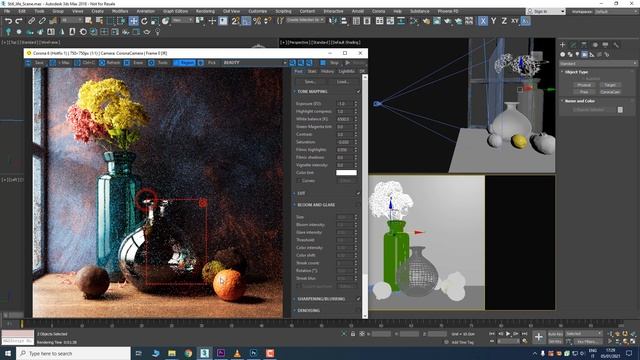The image size is (640, 360).
Task: Click the Mirror tool icon
Action: click(333, 21)
